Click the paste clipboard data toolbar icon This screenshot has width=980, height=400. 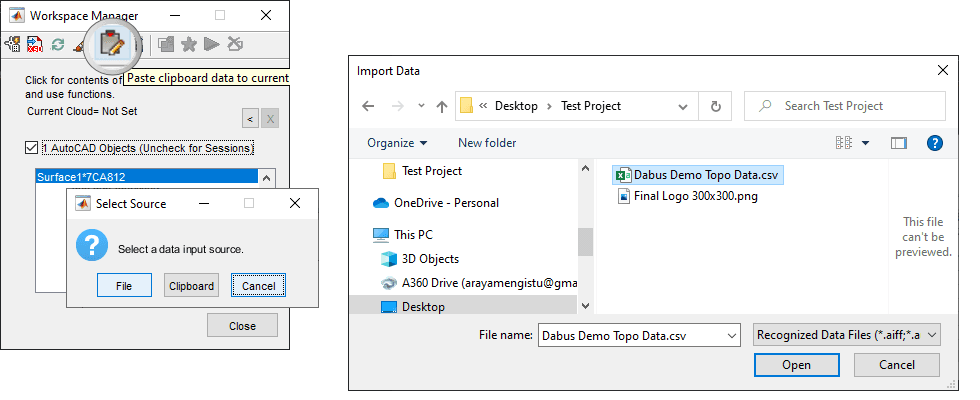(x=112, y=44)
